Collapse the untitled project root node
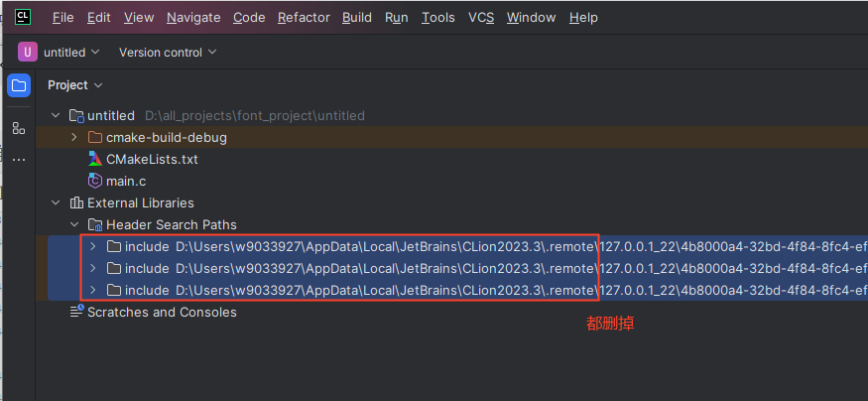The height and width of the screenshot is (401, 868). tap(56, 116)
